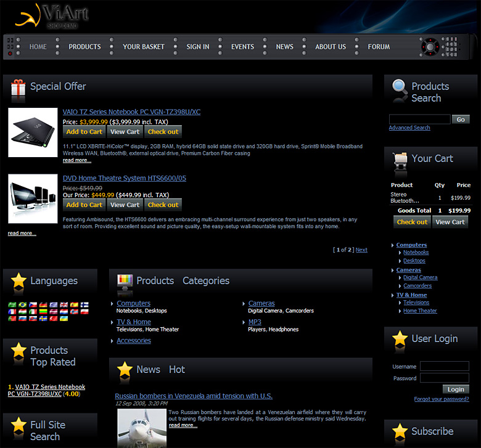
Task: Switch to Italian via Italy flag
Action: pos(33,312)
